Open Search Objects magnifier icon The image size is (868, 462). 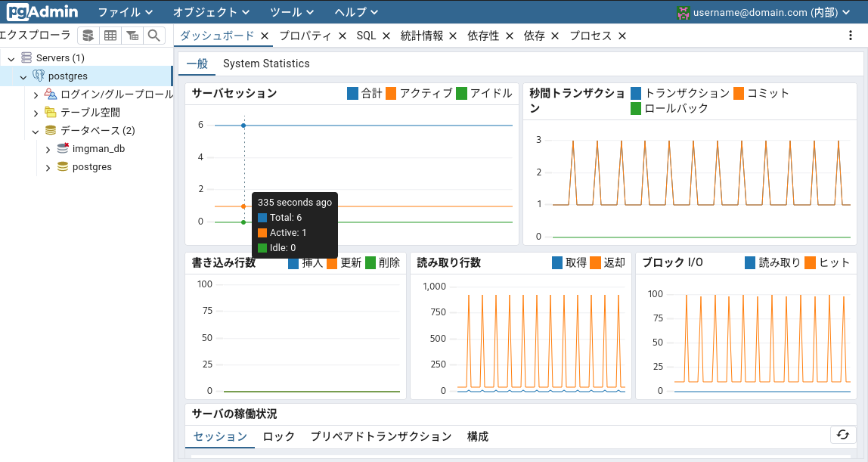(153, 36)
